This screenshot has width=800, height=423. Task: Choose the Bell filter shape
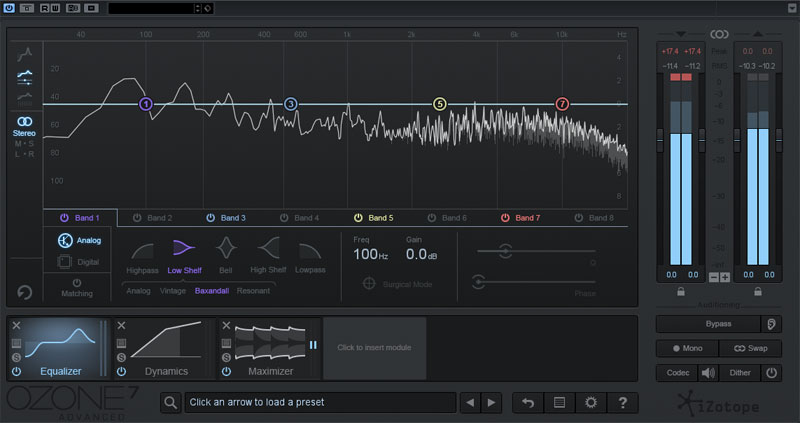pos(226,256)
